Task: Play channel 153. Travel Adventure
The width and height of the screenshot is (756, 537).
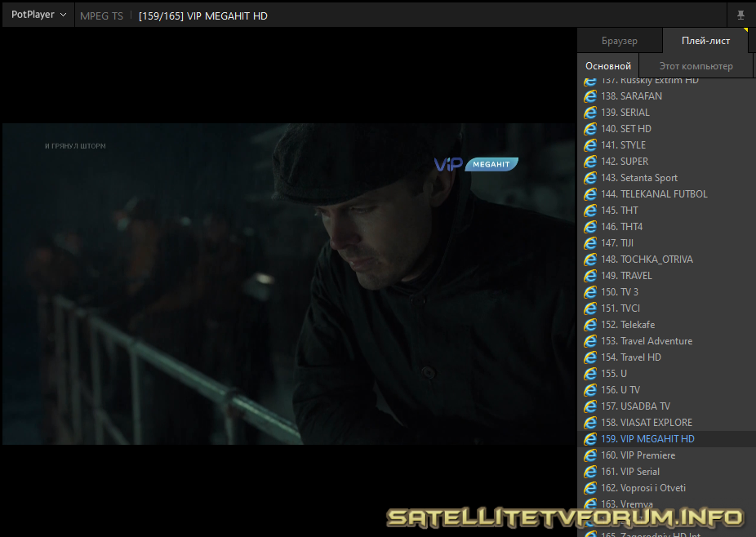Action: point(666,341)
